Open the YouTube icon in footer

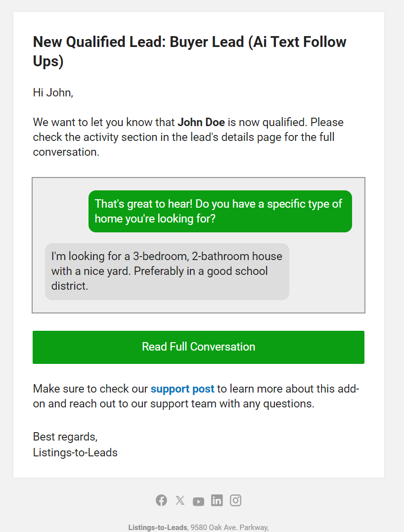pos(198,501)
